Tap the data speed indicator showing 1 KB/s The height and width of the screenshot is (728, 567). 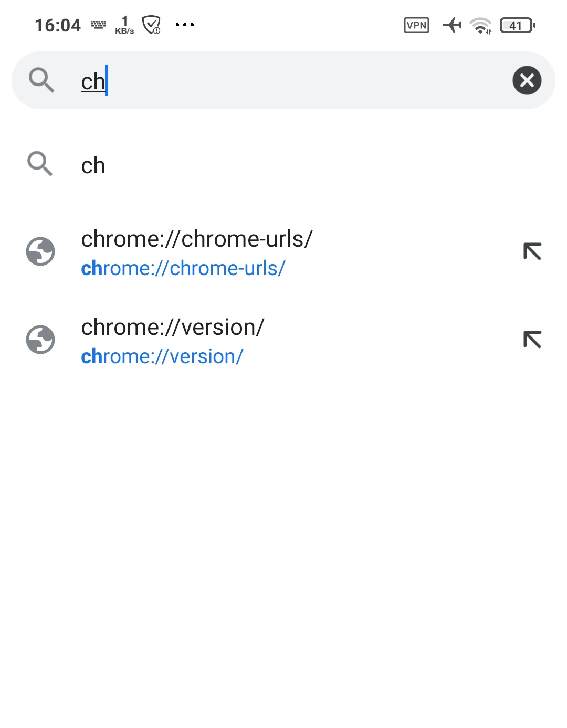pos(124,24)
